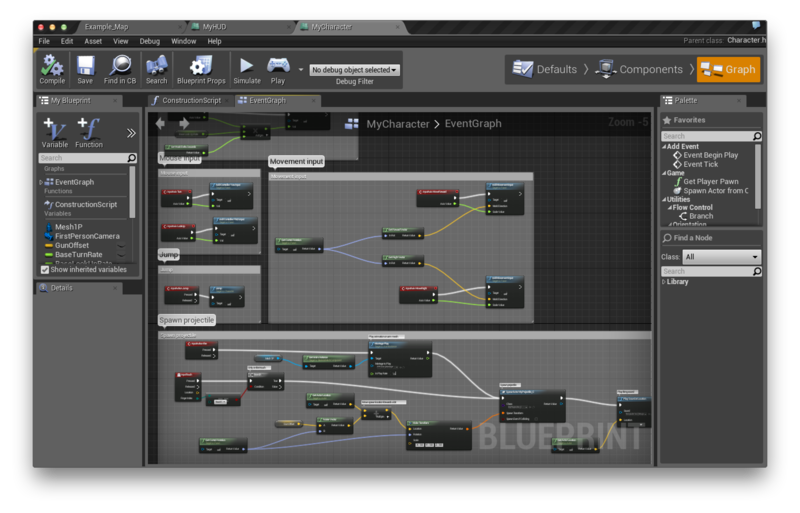Open the Asset menu

pyautogui.click(x=93, y=41)
